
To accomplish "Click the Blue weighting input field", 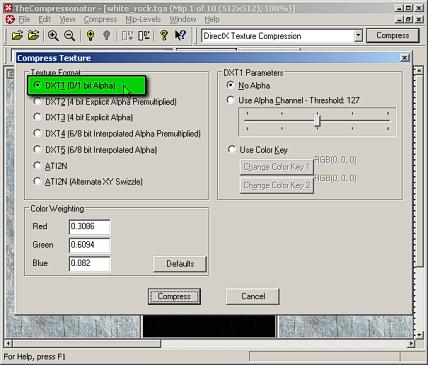I will [x=90, y=264].
